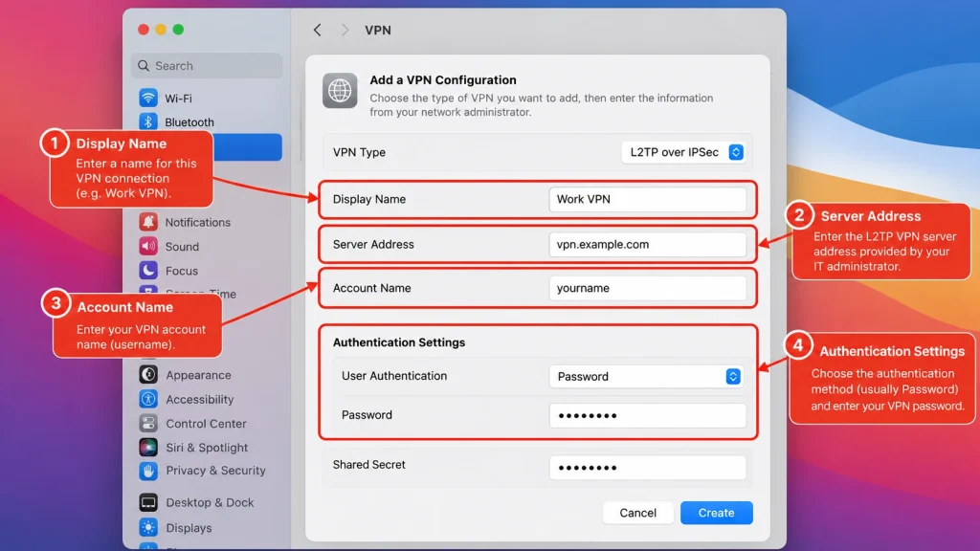Select Notifications label in the sidebar
The image size is (980, 551).
point(197,222)
